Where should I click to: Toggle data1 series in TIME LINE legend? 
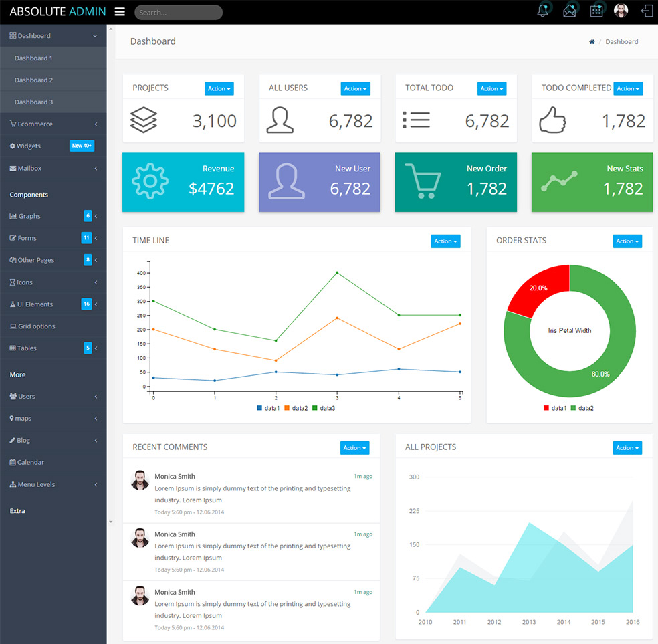pyautogui.click(x=267, y=407)
